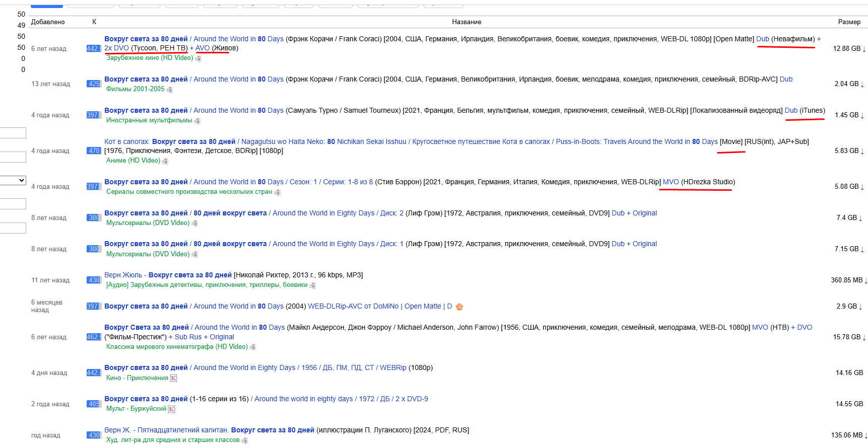The image size is (868, 447).
Task: Sort results by the Размер column header
Action: 849,22
